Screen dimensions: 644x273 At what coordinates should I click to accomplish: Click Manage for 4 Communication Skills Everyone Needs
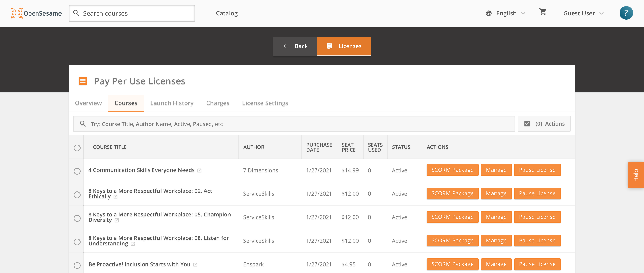coord(496,170)
